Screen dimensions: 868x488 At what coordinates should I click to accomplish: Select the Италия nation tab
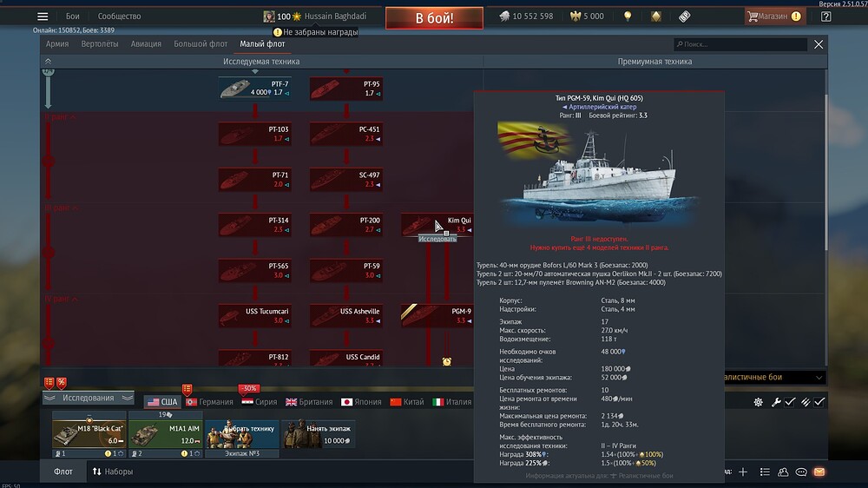[x=452, y=401]
